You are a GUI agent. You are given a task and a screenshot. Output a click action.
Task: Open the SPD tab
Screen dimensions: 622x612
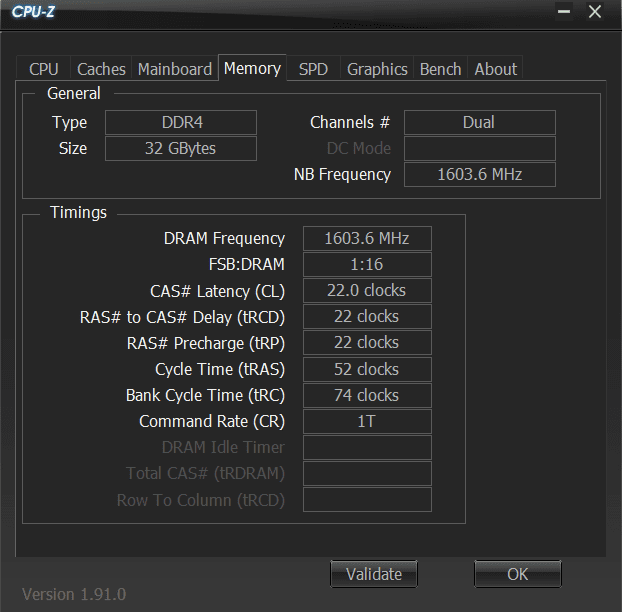coord(313,69)
